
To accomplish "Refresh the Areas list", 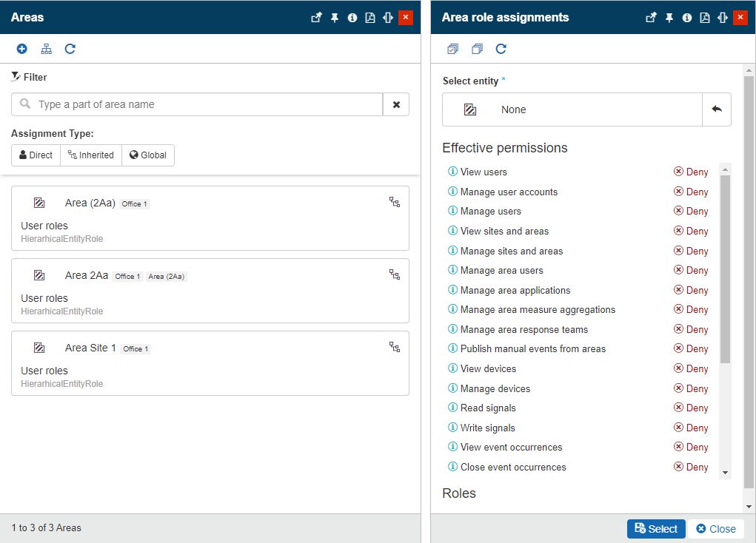I will pos(70,49).
